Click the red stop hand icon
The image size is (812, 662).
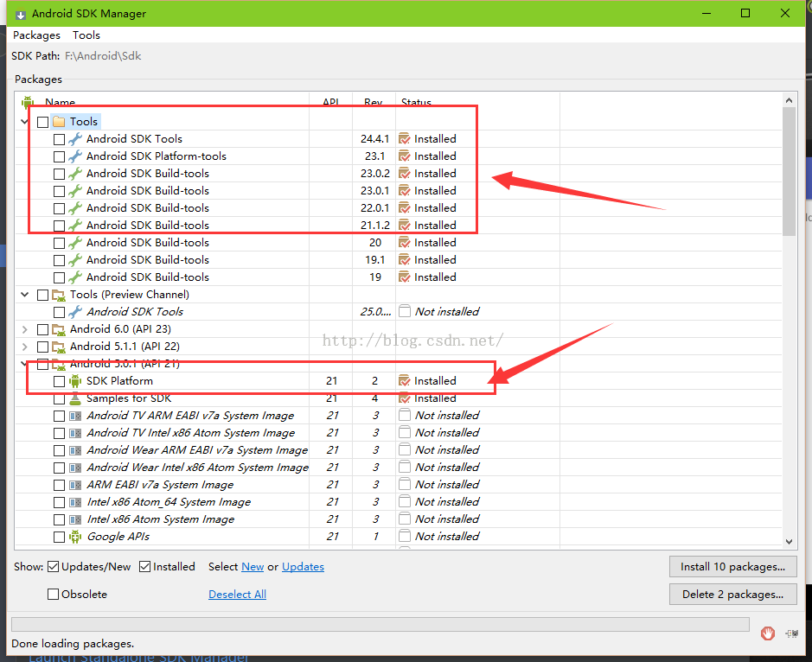(x=767, y=633)
